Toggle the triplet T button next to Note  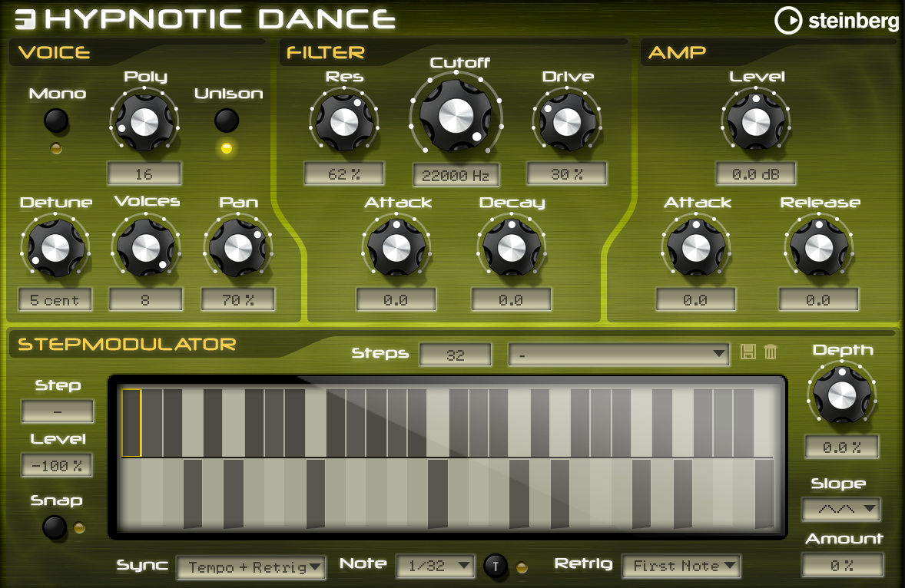(496, 566)
